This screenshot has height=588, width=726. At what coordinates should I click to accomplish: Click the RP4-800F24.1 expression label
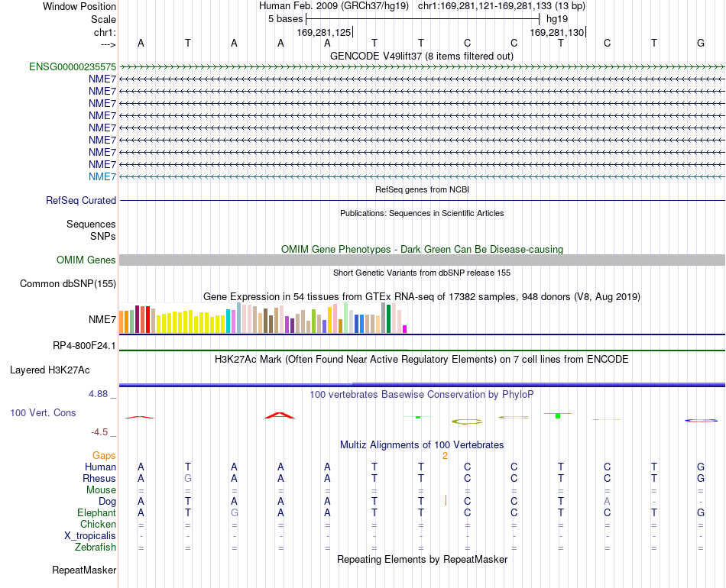click(x=84, y=346)
